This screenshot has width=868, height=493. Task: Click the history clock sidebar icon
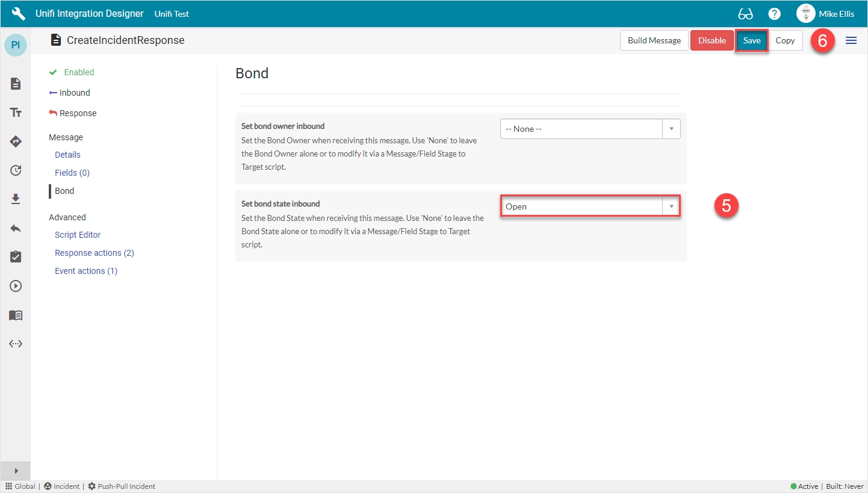coord(16,170)
